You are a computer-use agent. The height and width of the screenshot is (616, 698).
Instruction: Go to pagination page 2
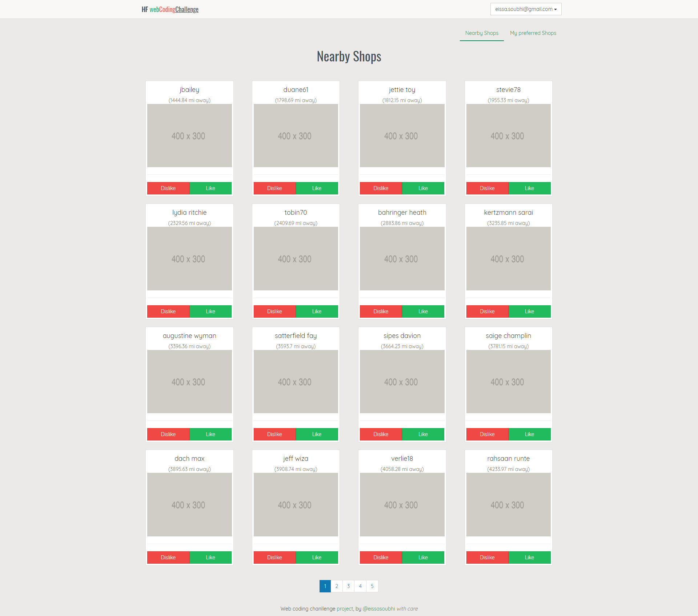coord(337,586)
